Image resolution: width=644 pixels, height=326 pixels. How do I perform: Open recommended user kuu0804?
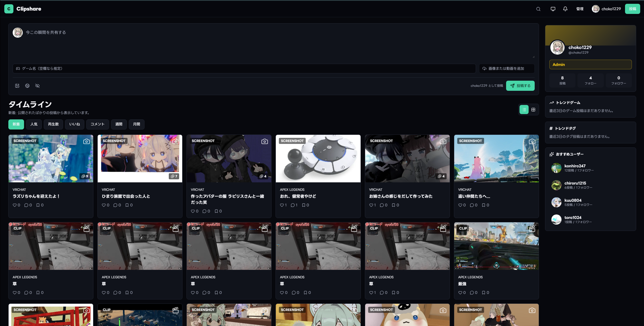click(591, 202)
